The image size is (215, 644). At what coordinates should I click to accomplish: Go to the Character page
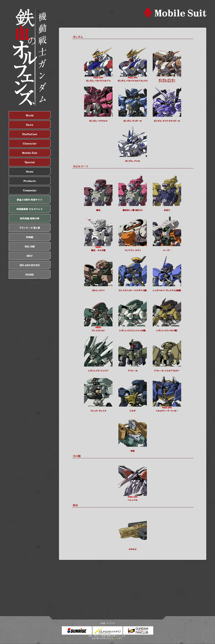pos(29,143)
